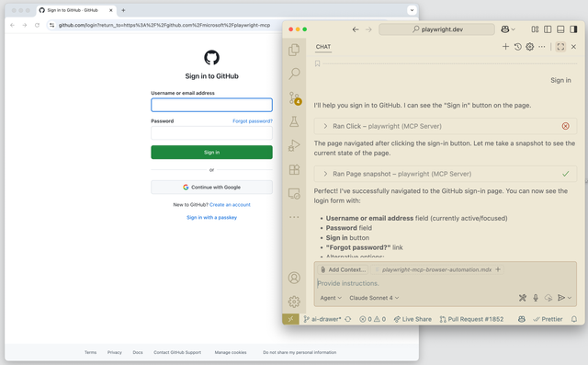Open chat settings gear
588x365 pixels.
tap(529, 47)
